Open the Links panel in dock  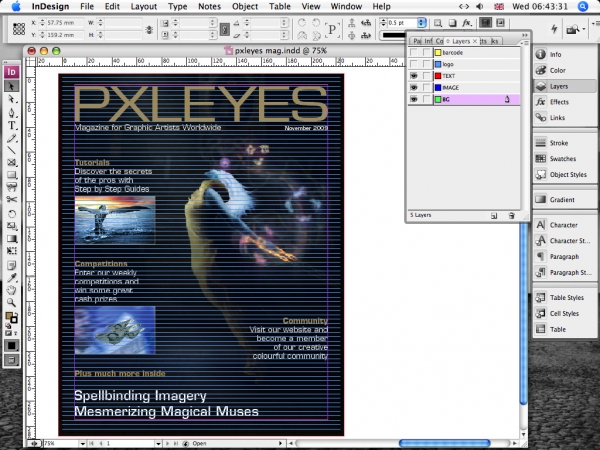tap(565, 117)
